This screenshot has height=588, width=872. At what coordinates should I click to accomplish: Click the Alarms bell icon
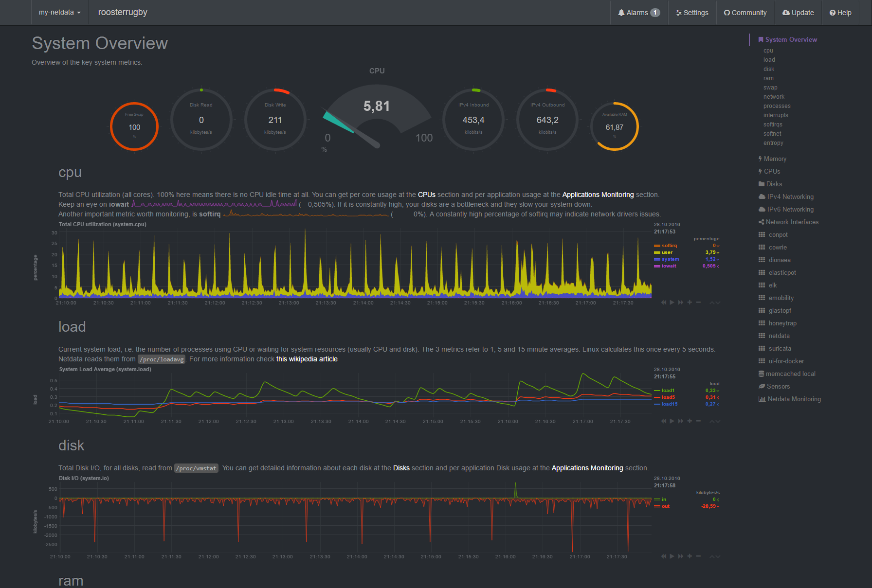pos(621,13)
